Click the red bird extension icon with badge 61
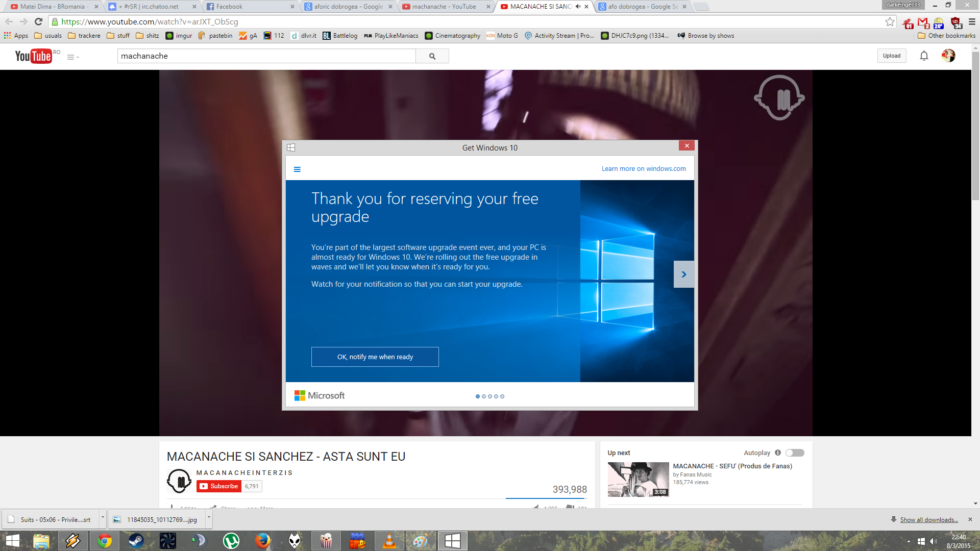 [908, 23]
